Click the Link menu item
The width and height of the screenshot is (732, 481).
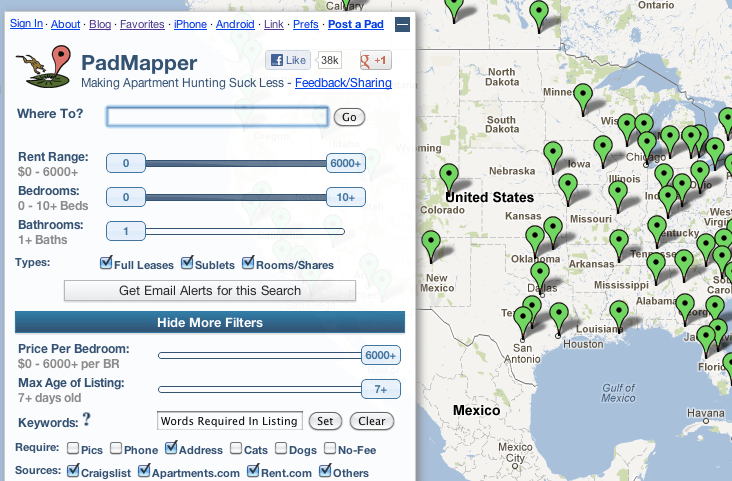click(x=274, y=24)
